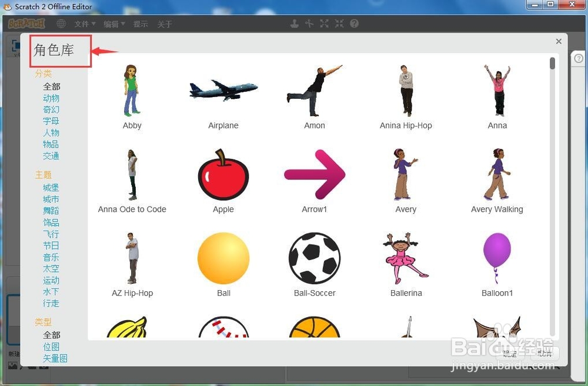Click the backdrop image icon at bottom left
This screenshot has height=386, width=588.
coord(13,365)
